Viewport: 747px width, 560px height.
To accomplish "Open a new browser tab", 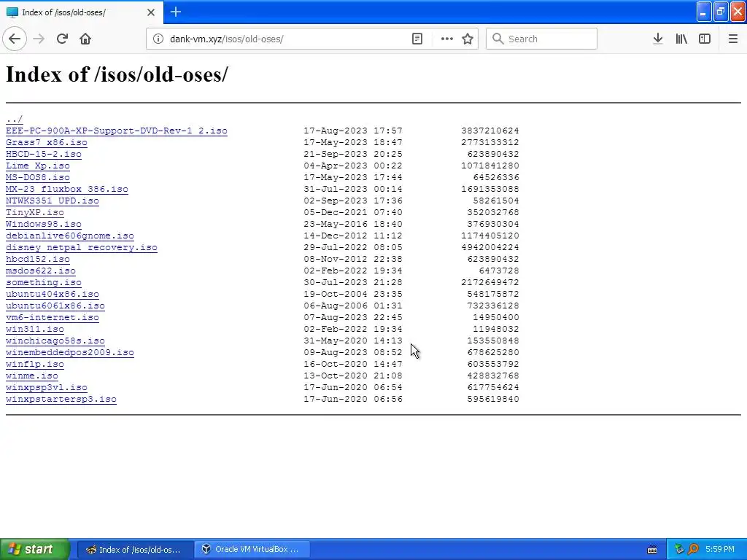I will pyautogui.click(x=176, y=12).
